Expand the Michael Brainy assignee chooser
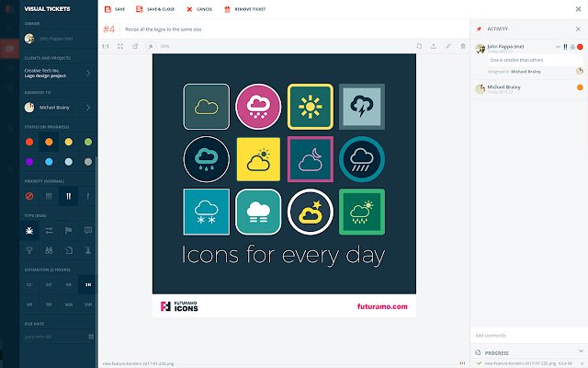The image size is (588, 368). [x=88, y=108]
